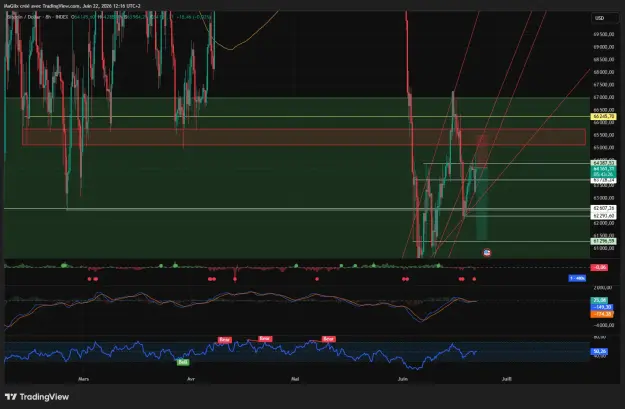
Task: Click the 62 607,28 price label
Action: [x=603, y=208]
